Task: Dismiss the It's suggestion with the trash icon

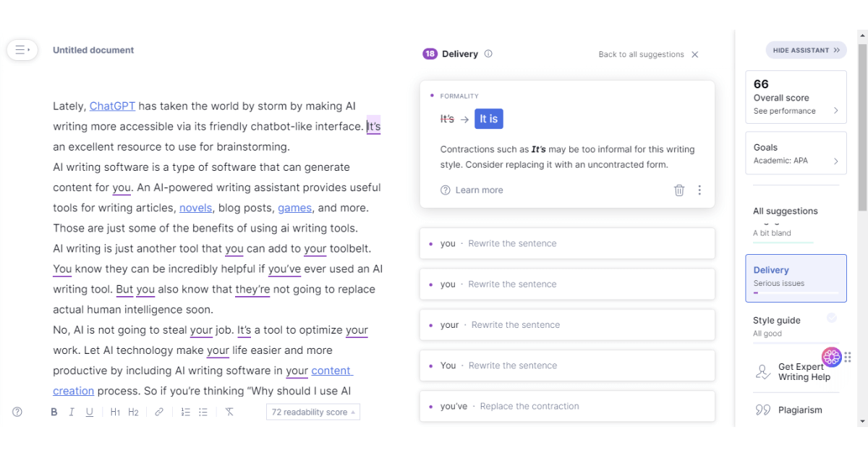Action: tap(679, 190)
